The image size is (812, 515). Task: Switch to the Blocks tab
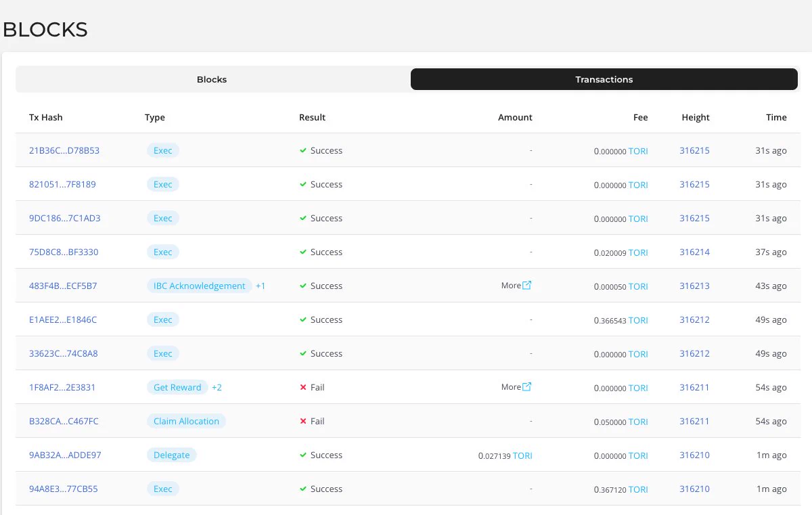tap(212, 79)
